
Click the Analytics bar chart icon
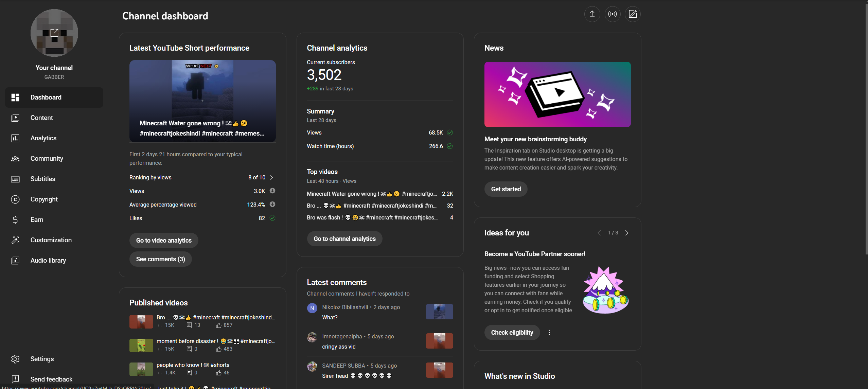coord(15,138)
